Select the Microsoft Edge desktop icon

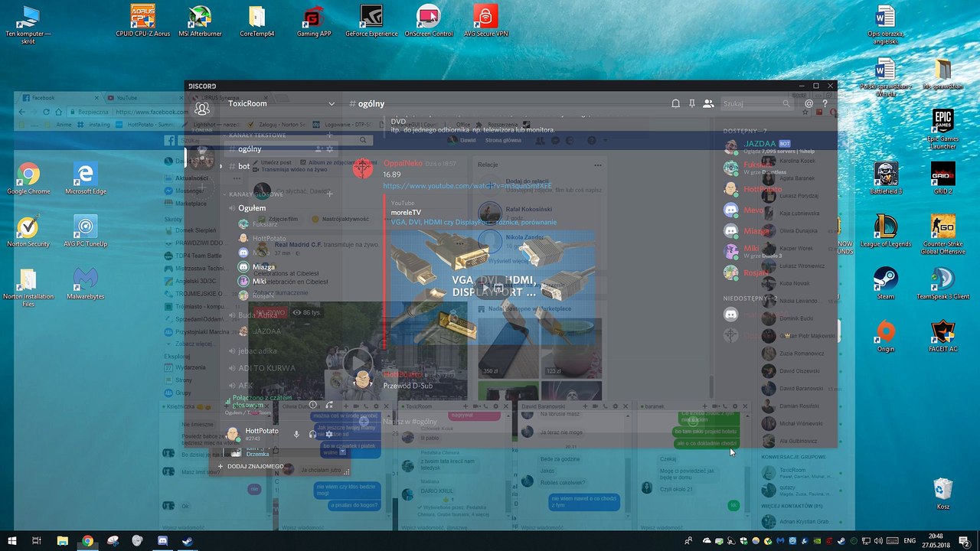coord(86,178)
